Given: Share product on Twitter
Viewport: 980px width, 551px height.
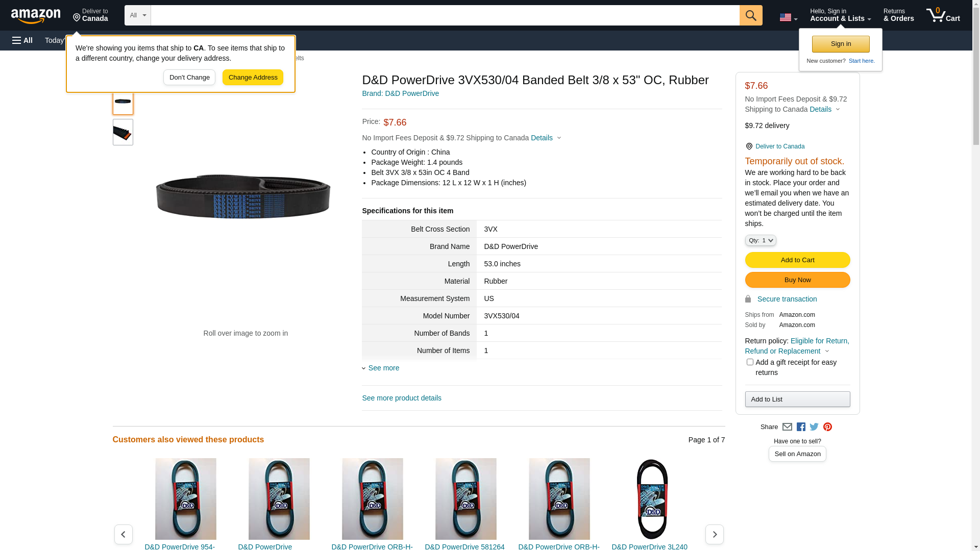Looking at the screenshot, I should click(814, 427).
